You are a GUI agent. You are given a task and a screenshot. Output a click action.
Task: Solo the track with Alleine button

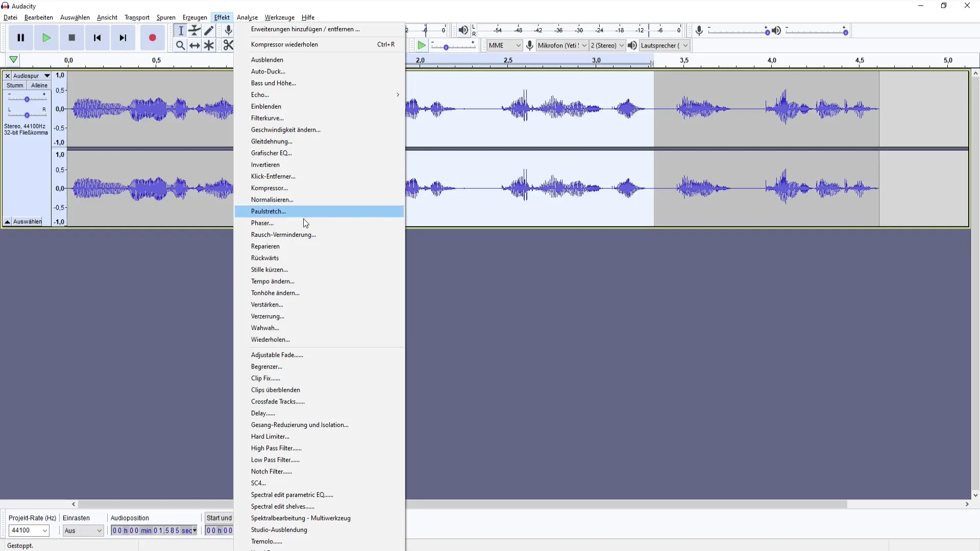tap(39, 85)
